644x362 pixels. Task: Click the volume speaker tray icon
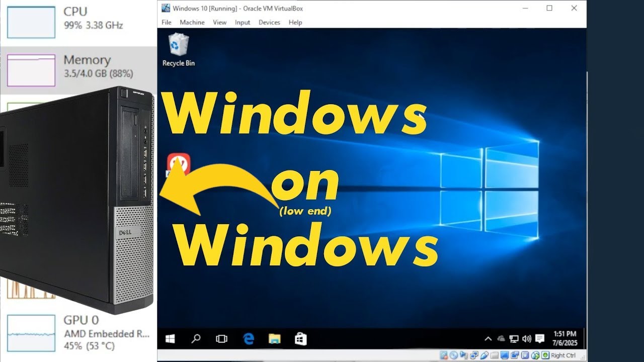pyautogui.click(x=527, y=339)
